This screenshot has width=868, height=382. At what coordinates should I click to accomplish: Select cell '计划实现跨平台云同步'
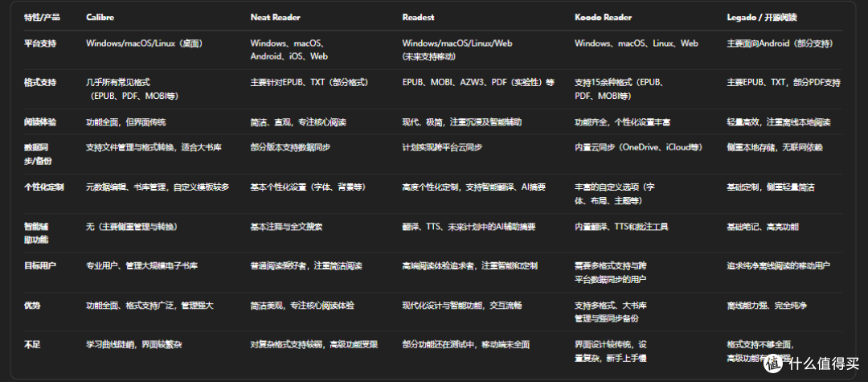point(443,148)
